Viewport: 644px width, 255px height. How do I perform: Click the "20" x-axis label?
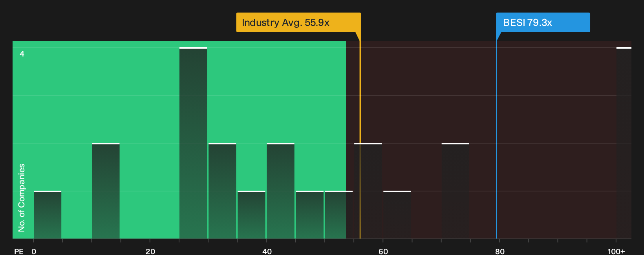[x=150, y=251]
